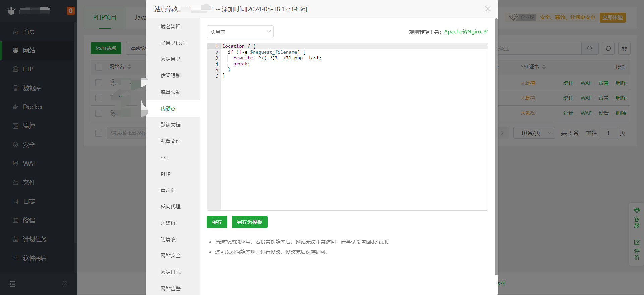Collapse the sidebar using the bottom-left menu icon
The image size is (644, 295).
(x=13, y=284)
